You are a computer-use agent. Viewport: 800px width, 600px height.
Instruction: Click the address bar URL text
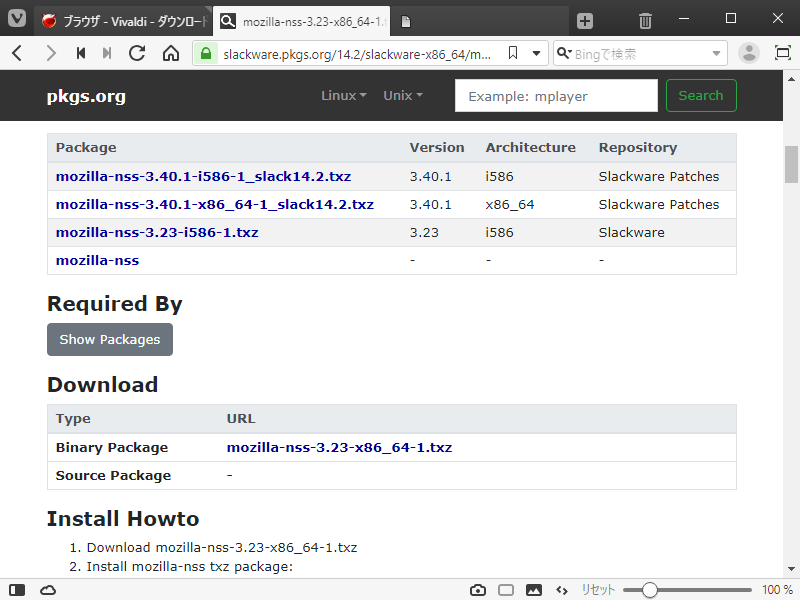coord(357,54)
